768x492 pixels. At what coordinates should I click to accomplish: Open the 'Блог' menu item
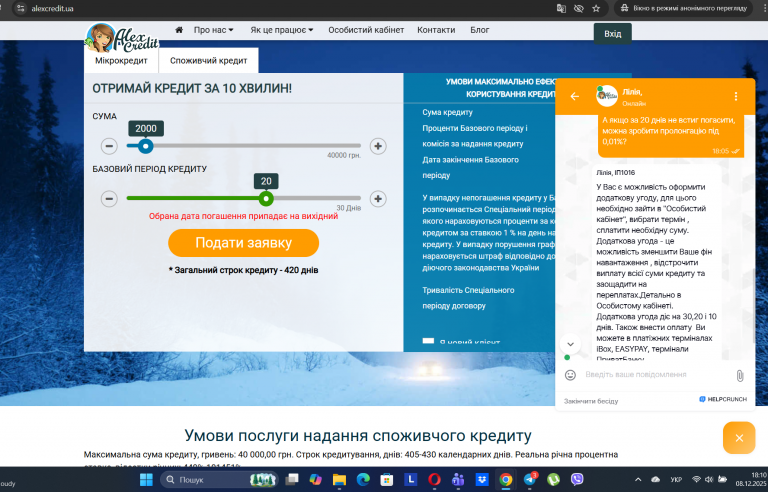tap(480, 30)
